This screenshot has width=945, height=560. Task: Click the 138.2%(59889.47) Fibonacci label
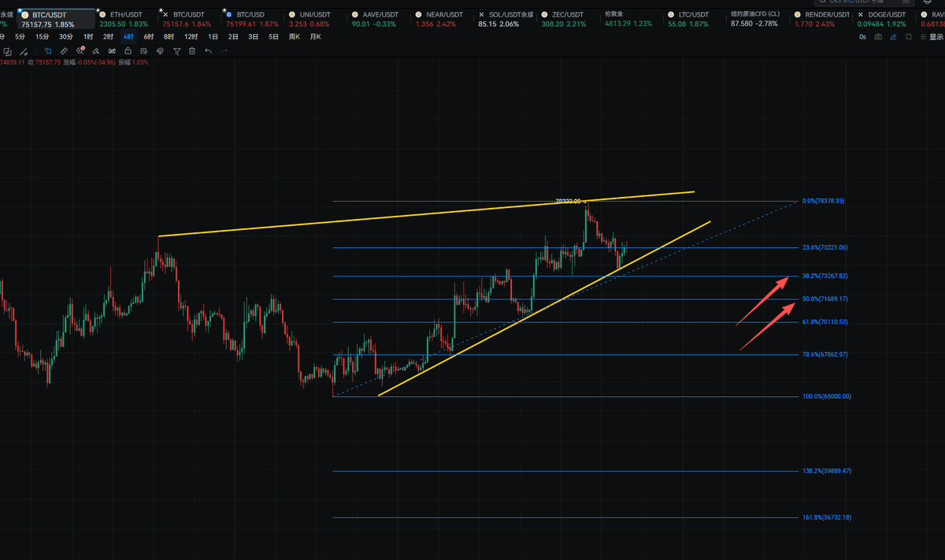827,471
